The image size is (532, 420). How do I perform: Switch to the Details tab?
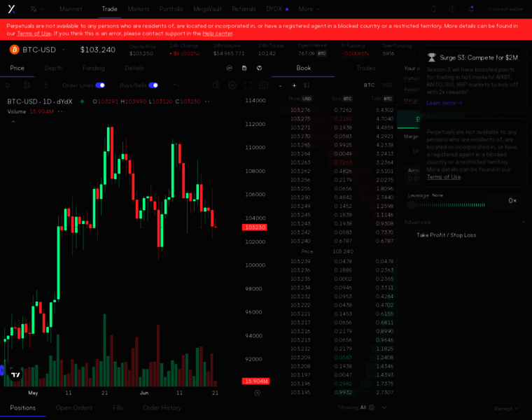pos(134,68)
